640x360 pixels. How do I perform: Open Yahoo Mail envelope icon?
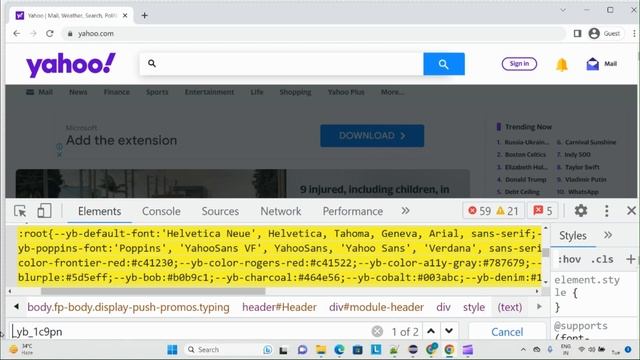[x=593, y=64]
